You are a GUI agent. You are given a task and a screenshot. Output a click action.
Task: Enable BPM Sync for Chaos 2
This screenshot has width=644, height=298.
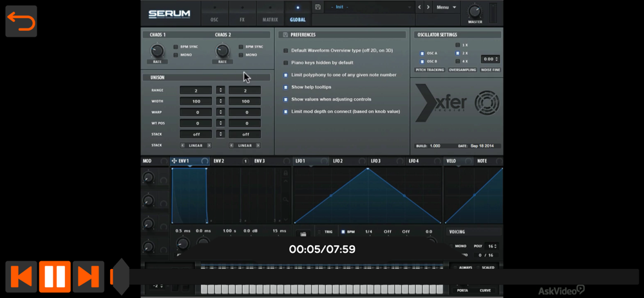(x=241, y=47)
